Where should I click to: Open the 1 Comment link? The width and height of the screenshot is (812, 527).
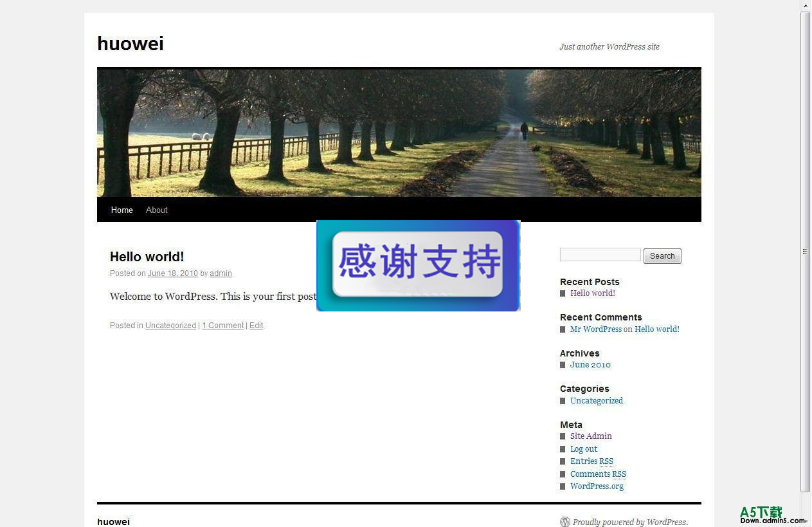click(223, 326)
